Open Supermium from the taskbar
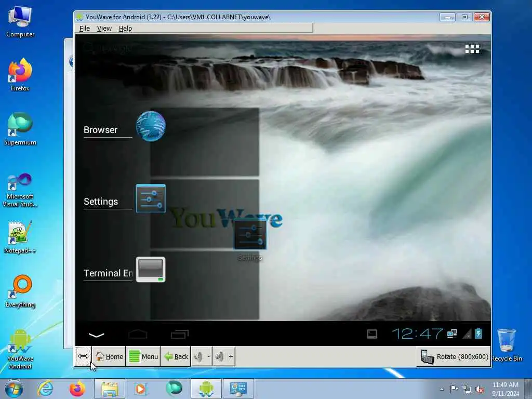Viewport: 532px width, 399px height. [174, 389]
